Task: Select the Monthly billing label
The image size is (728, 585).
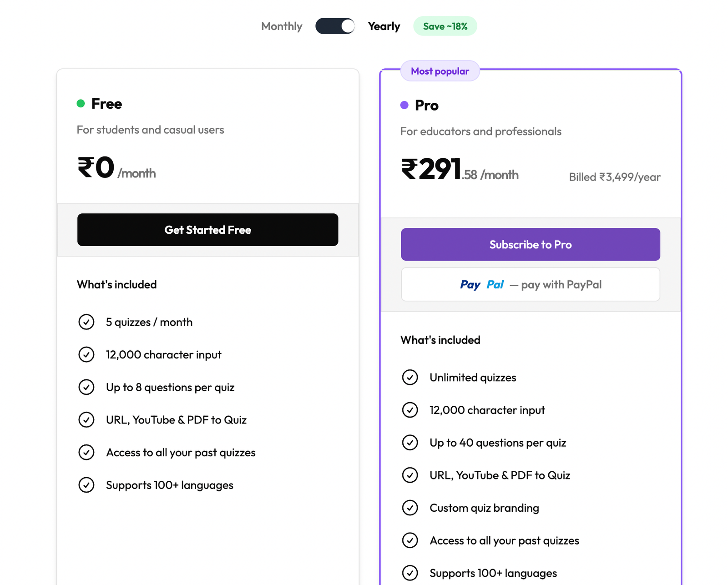Action: point(282,26)
